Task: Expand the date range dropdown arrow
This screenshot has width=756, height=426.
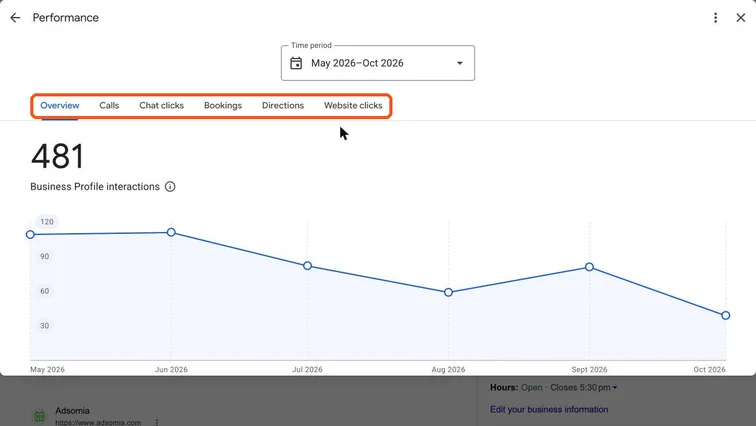Action: coord(460,63)
